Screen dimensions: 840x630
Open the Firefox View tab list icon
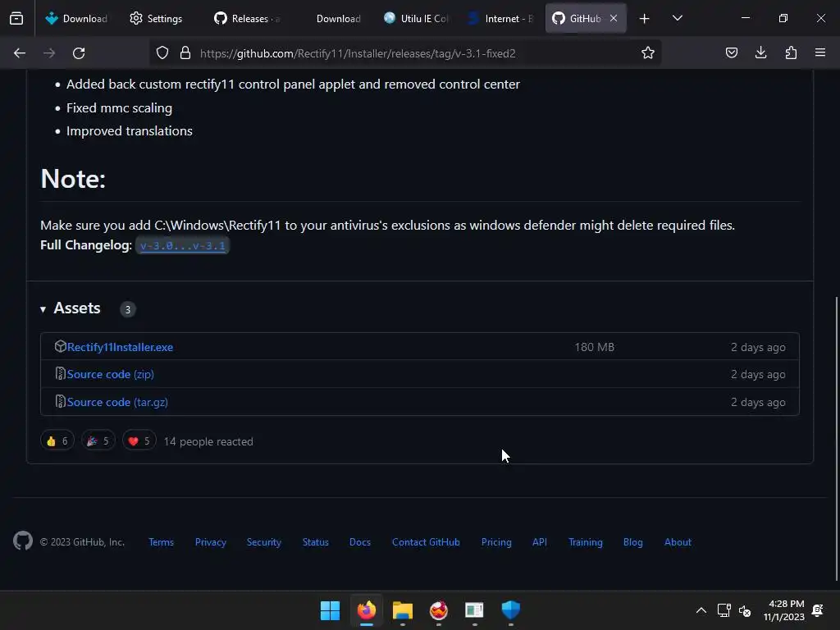point(16,18)
